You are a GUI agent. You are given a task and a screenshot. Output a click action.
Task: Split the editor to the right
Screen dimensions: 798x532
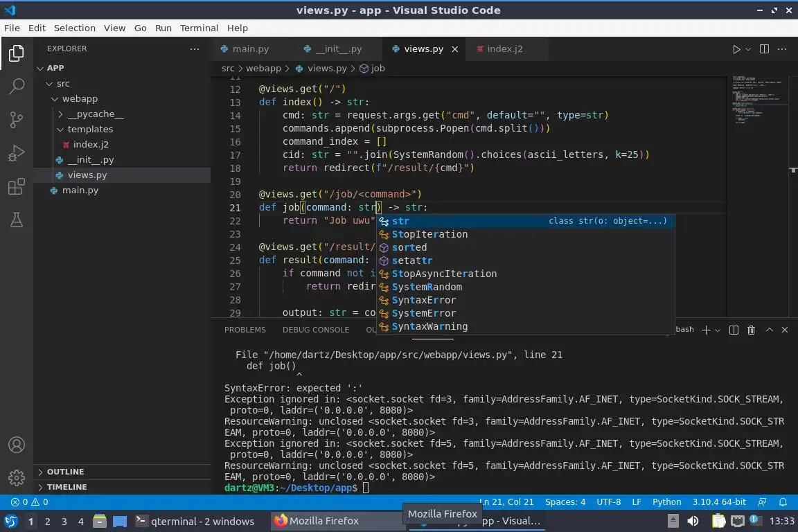(x=764, y=49)
